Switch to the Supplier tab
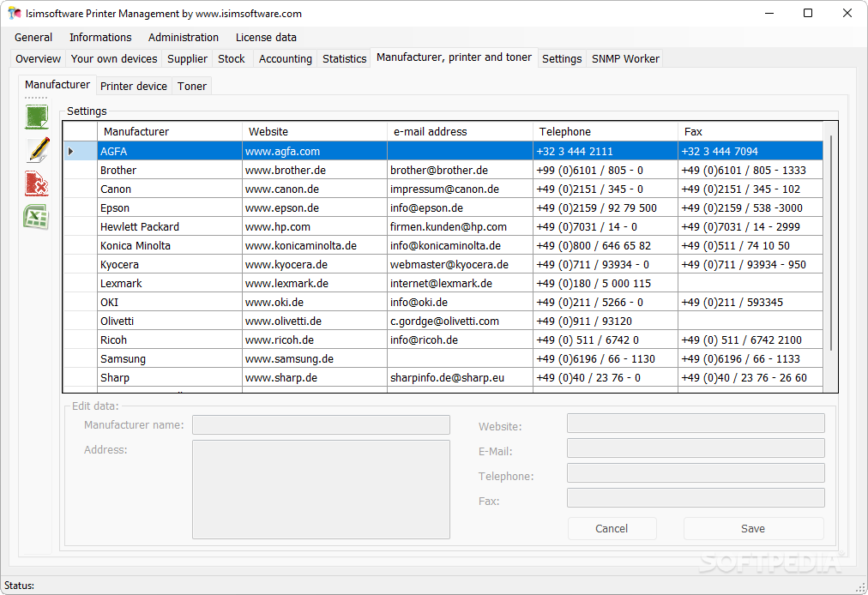Viewport: 868px width, 595px height. (187, 58)
